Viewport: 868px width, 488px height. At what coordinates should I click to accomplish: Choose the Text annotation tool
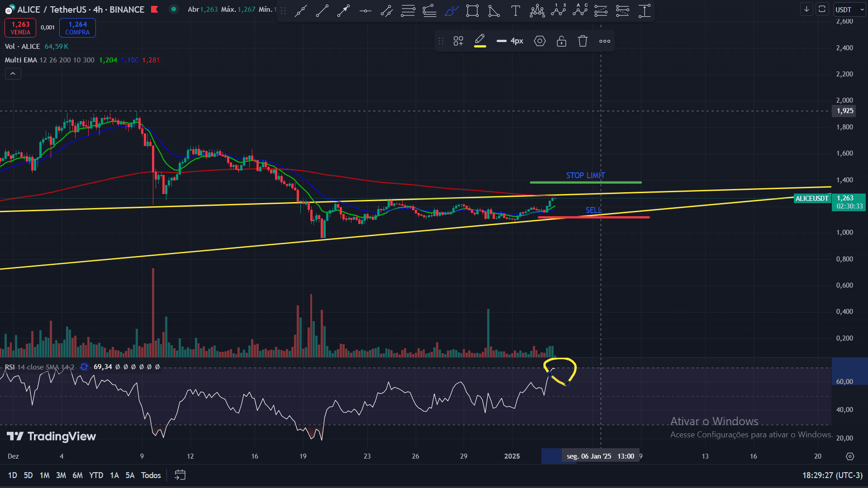515,10
